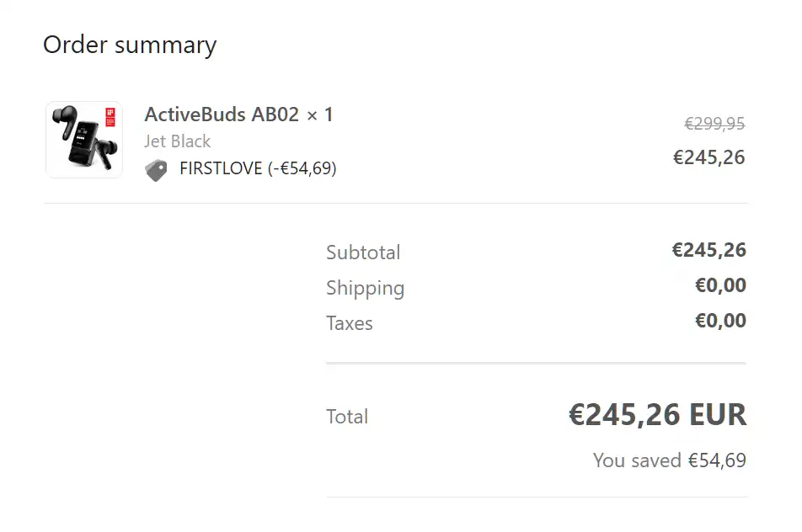802x532 pixels.
Task: Click the quantity × 1 indicator
Action: pyautogui.click(x=320, y=114)
